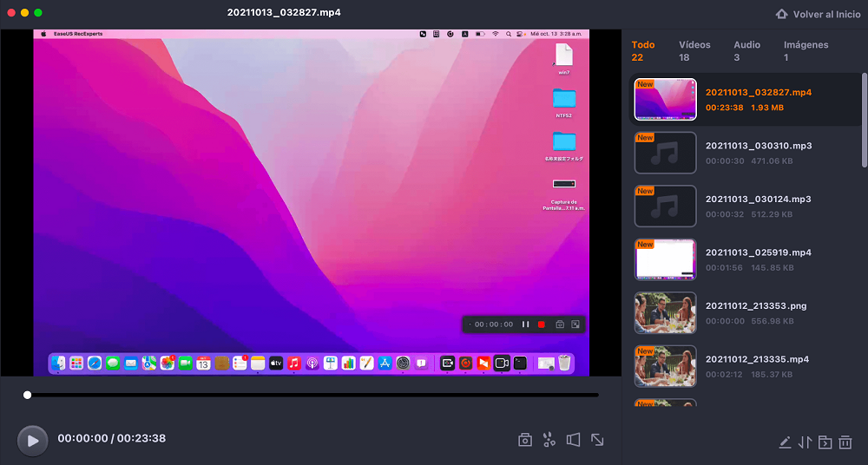Rename the file with the pencil icon

click(x=785, y=442)
